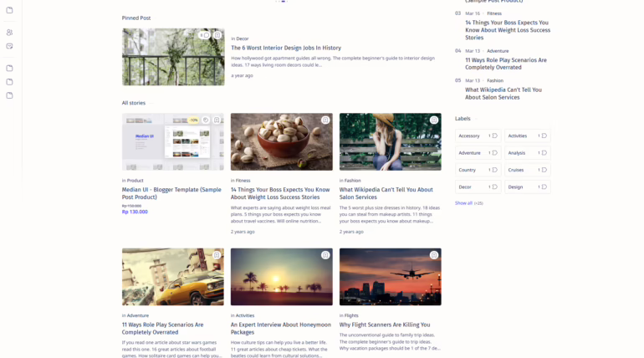The image size is (644, 358).
Task: Open popular post 03 about Weight Loss
Action: pyautogui.click(x=508, y=30)
